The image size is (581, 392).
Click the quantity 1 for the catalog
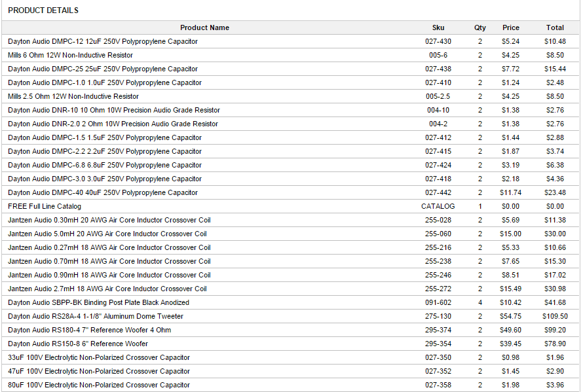pos(480,206)
